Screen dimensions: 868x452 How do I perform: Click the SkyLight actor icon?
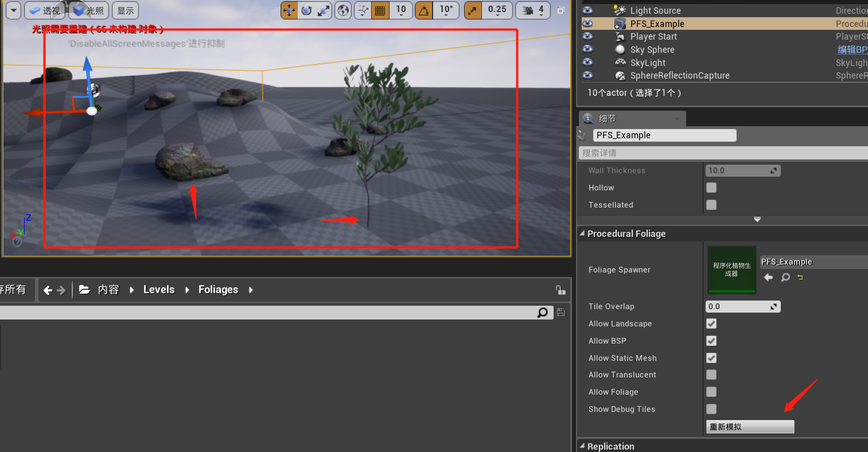point(620,63)
